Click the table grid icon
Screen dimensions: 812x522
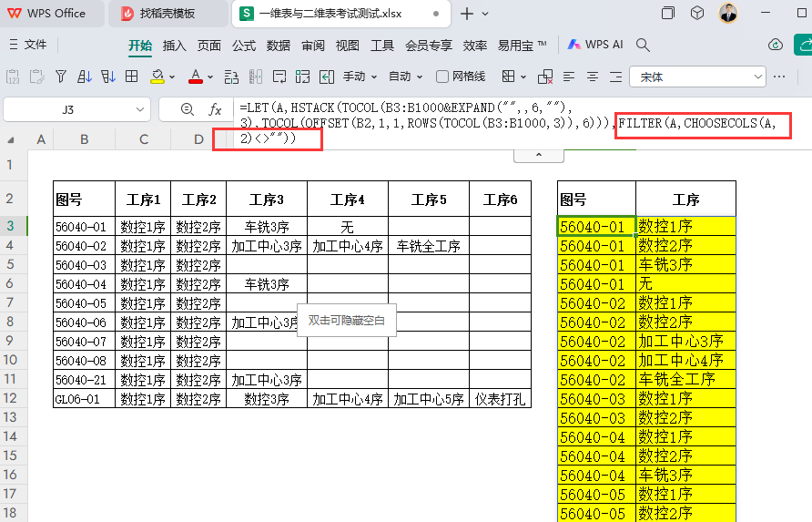pyautogui.click(x=131, y=77)
